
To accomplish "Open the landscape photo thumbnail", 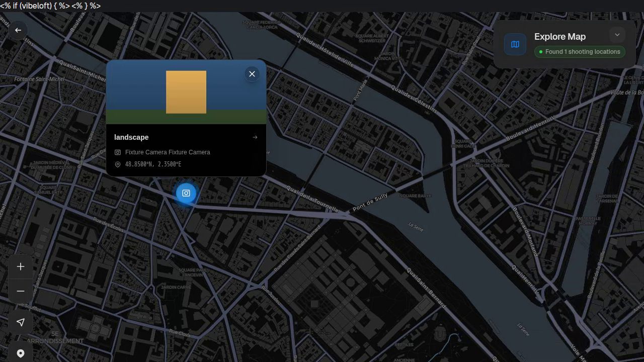I will 186,92.
